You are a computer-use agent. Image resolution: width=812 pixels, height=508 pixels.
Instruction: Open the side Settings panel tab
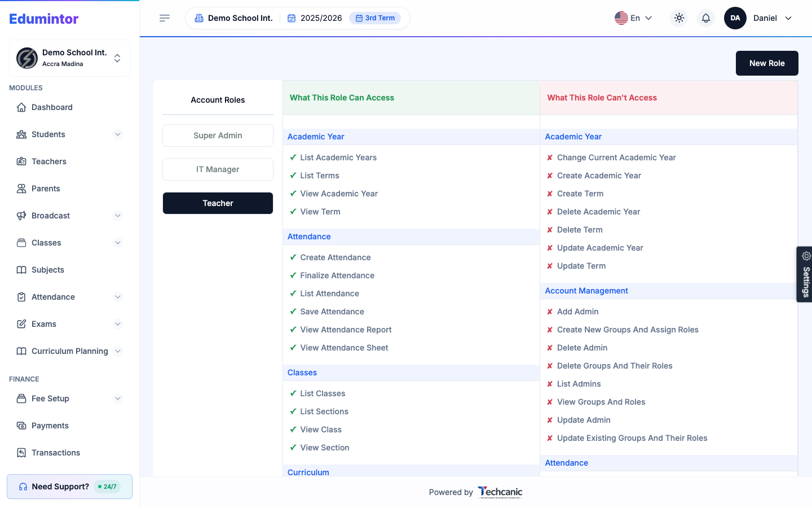[x=805, y=274]
